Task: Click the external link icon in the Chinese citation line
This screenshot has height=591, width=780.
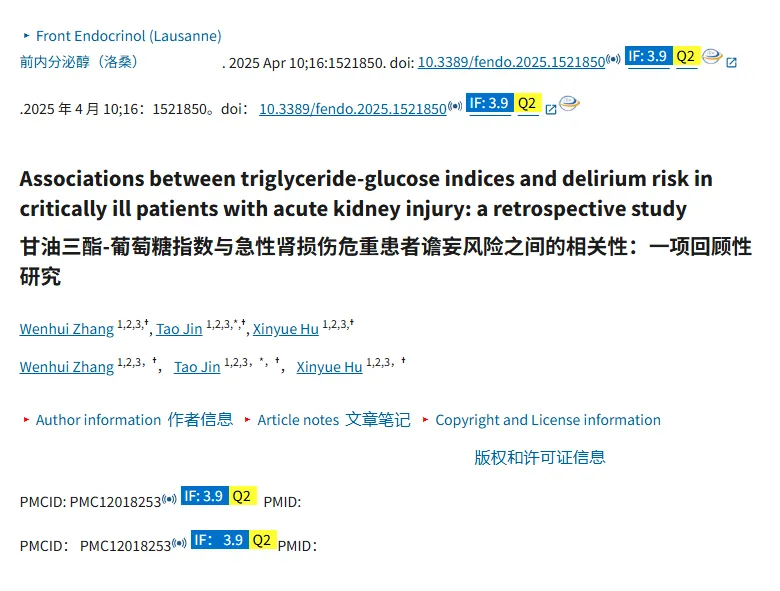Action: tap(551, 109)
